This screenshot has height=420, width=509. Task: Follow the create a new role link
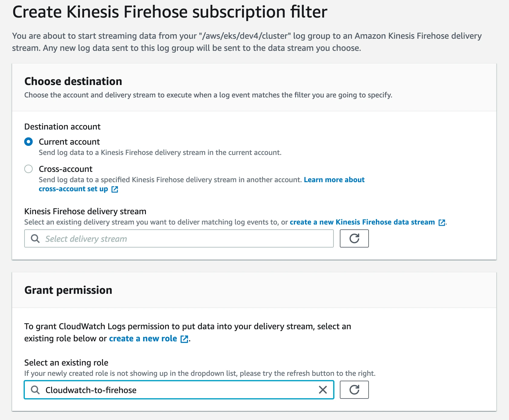[143, 338]
